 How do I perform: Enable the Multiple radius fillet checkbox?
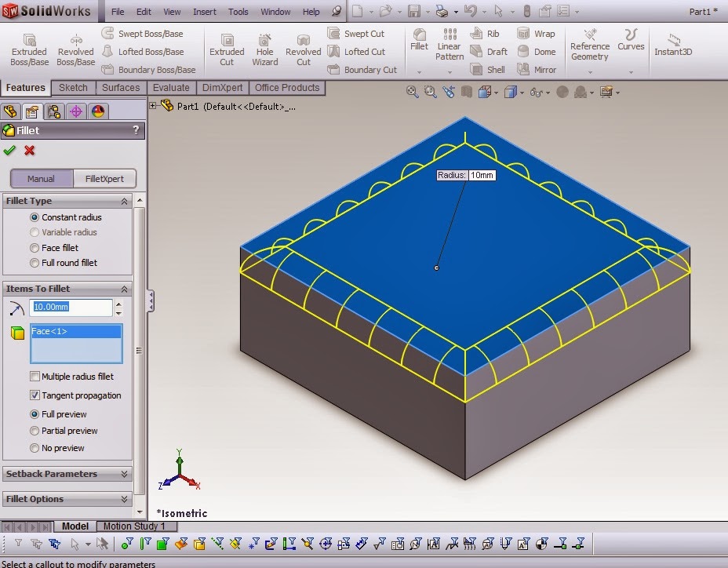click(35, 377)
